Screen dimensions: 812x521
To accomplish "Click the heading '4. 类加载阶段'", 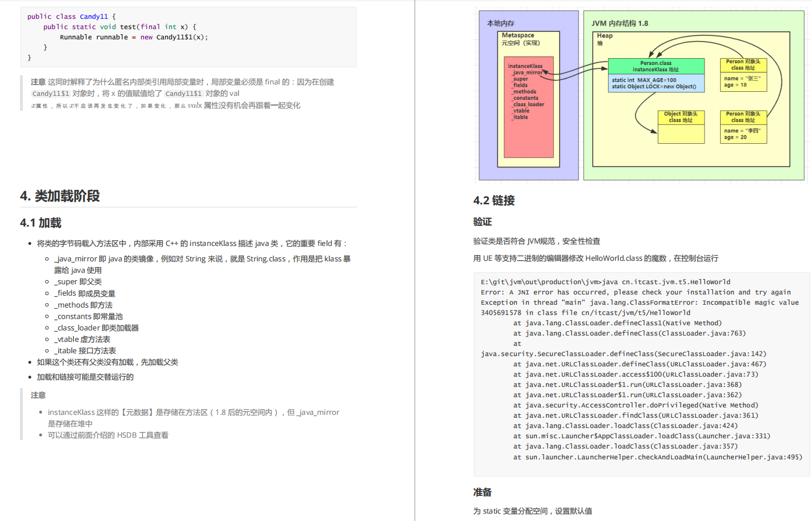I will point(60,196).
